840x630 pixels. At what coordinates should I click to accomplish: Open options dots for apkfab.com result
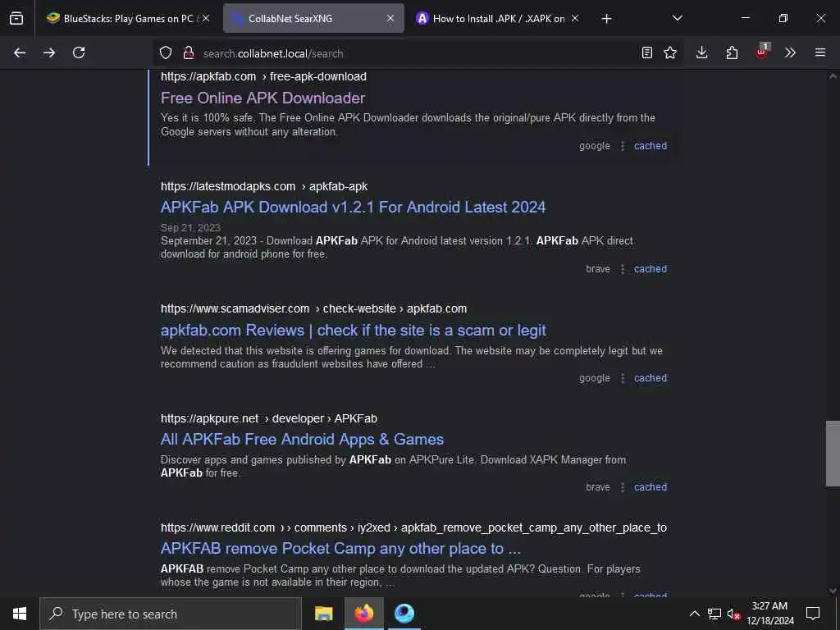623,146
